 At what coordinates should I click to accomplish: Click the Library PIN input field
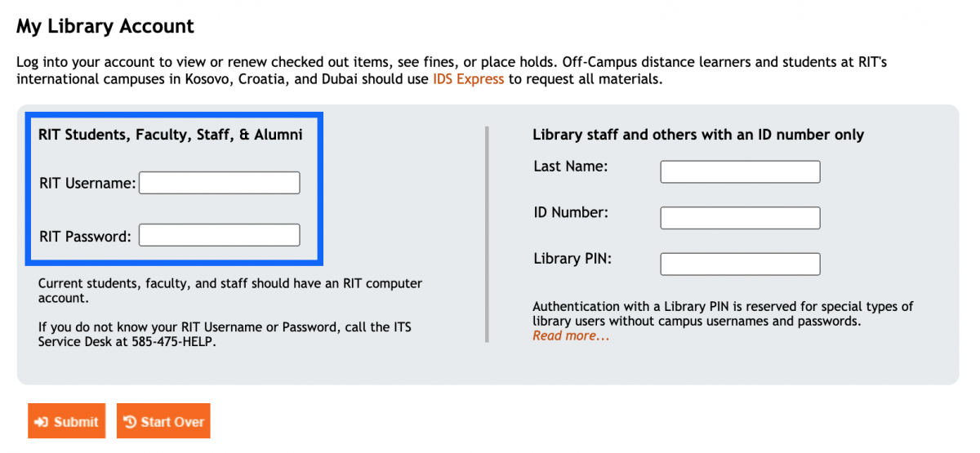click(x=740, y=264)
